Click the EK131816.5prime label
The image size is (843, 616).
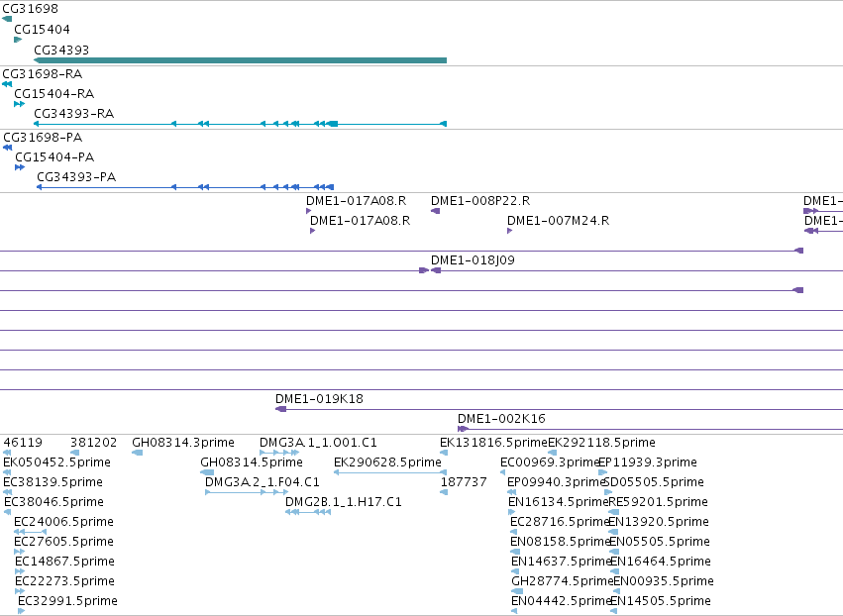[x=493, y=443]
